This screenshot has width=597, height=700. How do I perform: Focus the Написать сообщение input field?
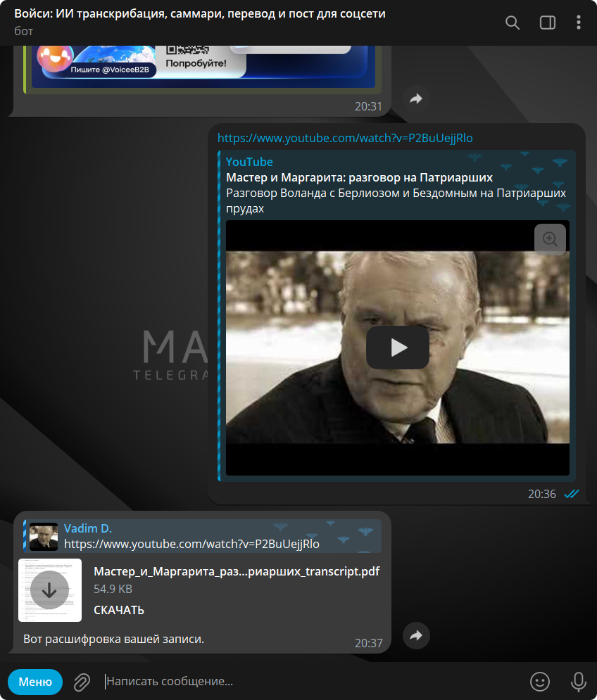click(313, 681)
